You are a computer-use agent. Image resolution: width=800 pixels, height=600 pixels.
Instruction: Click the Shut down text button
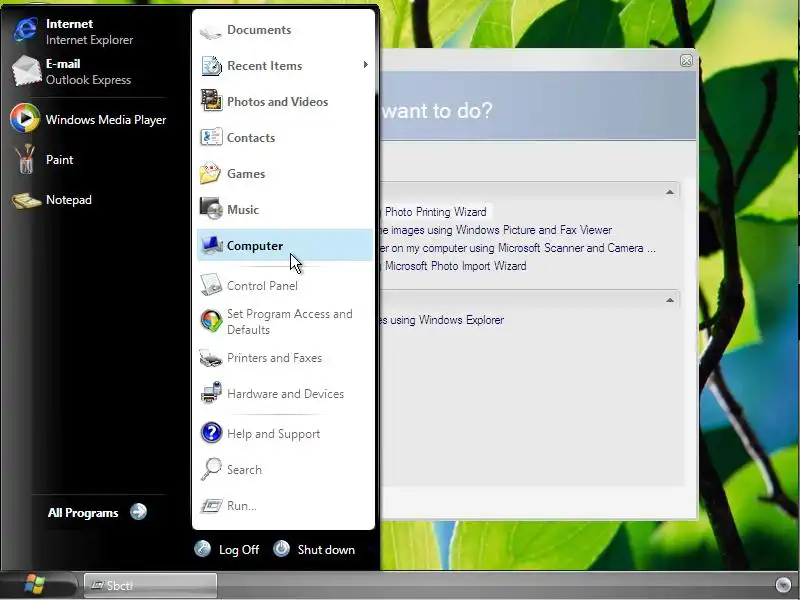(326, 549)
